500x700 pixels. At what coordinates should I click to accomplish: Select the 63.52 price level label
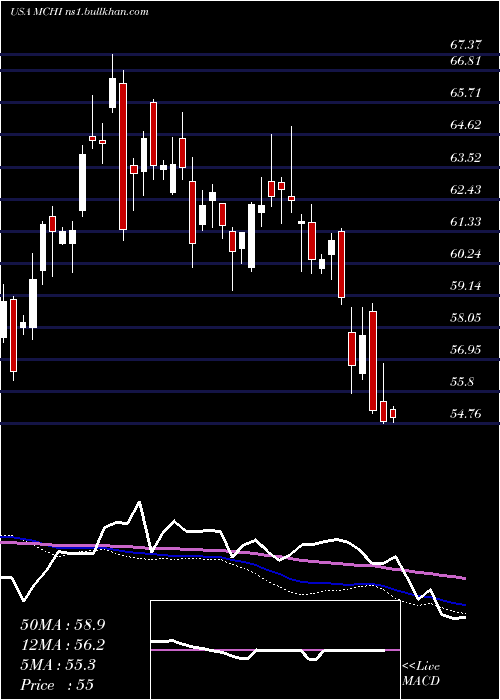466,157
